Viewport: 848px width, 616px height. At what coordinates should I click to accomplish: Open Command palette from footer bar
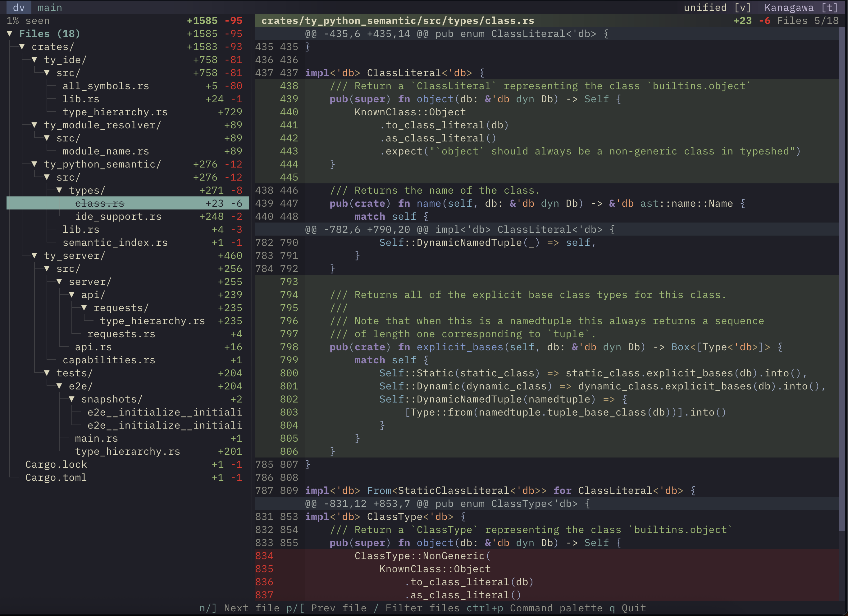510,608
